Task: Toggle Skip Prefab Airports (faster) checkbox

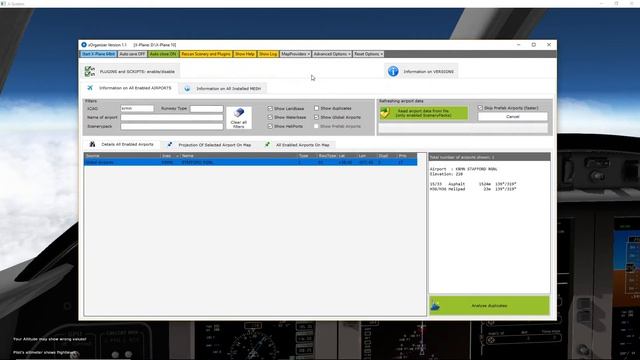Action: [480, 108]
